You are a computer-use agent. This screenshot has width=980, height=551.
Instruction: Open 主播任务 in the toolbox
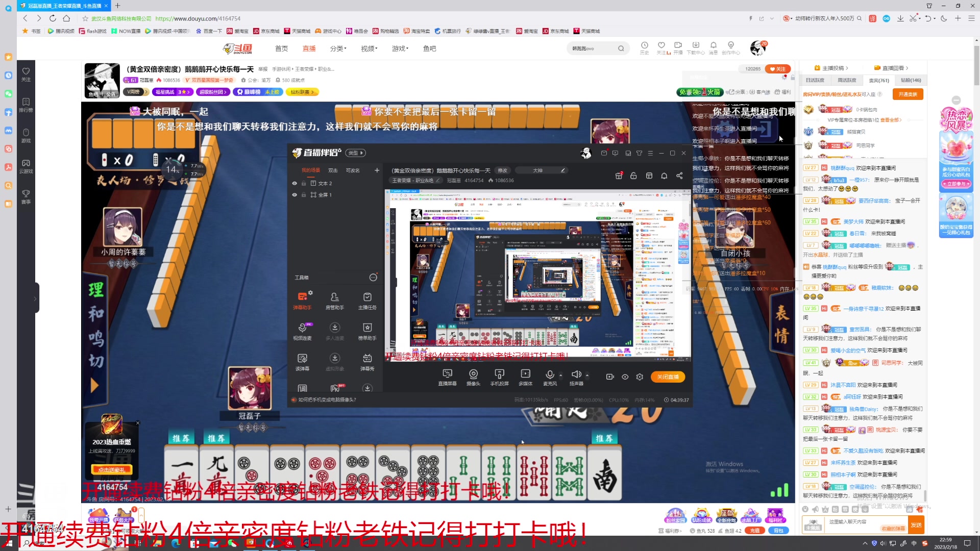click(367, 300)
